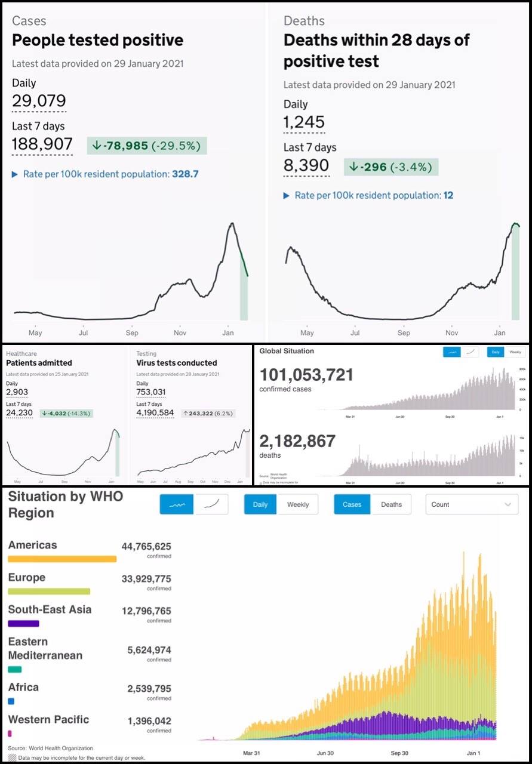Image resolution: width=532 pixels, height=764 pixels.
Task: Select the Europe region entry
Action: click(x=27, y=578)
